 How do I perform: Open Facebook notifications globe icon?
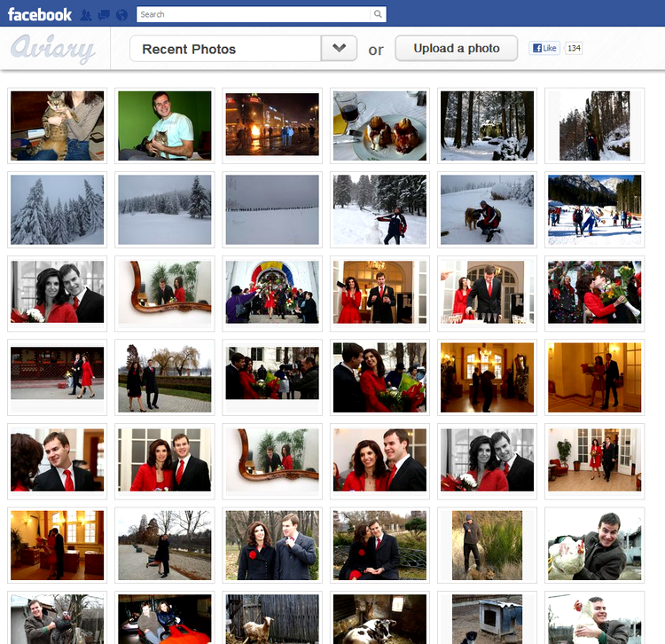tap(121, 15)
